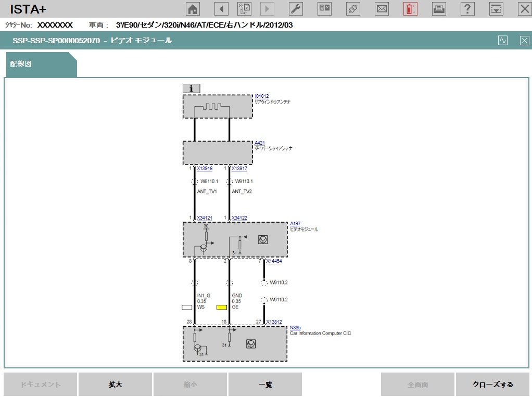This screenshot has width=532, height=397.
Task: Close the ISTA+ application with the X icon
Action: 525,9
